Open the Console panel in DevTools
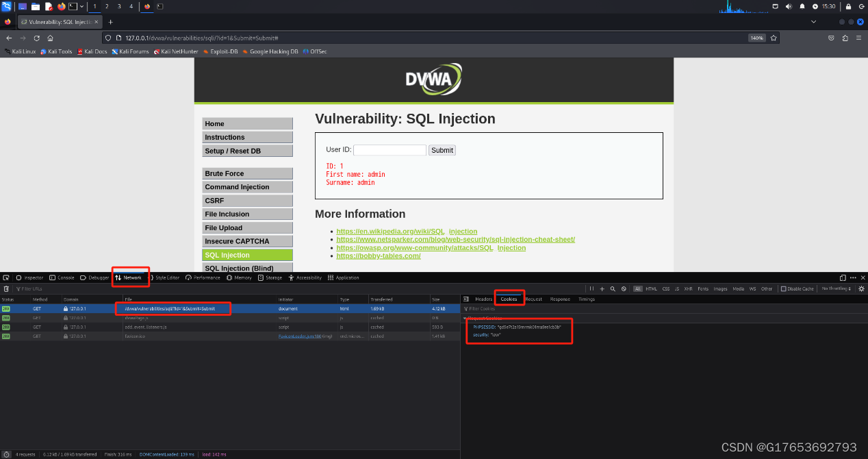The width and height of the screenshot is (868, 459). click(x=66, y=277)
